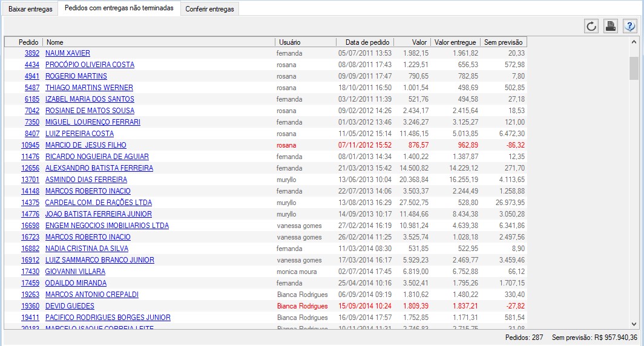Click the Sem previsão column header
Screen dimensions: 644x346
point(504,42)
